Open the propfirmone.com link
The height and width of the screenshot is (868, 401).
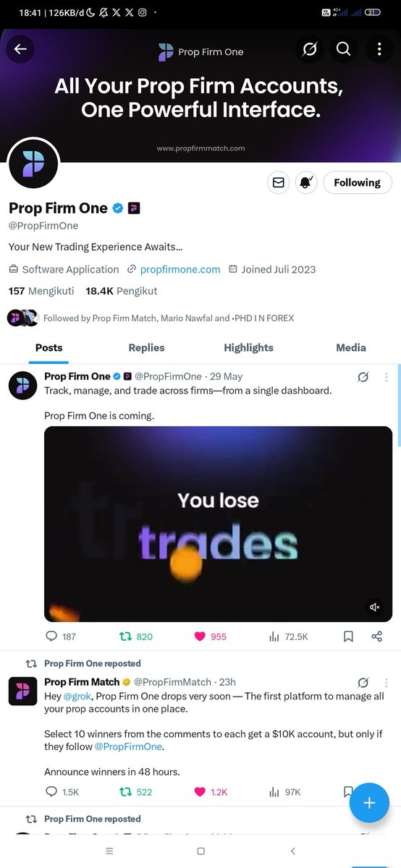click(180, 269)
